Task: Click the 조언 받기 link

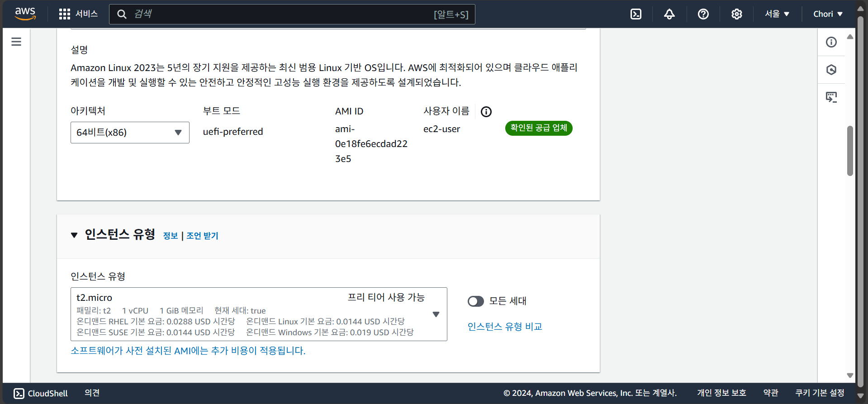Action: pyautogui.click(x=202, y=236)
